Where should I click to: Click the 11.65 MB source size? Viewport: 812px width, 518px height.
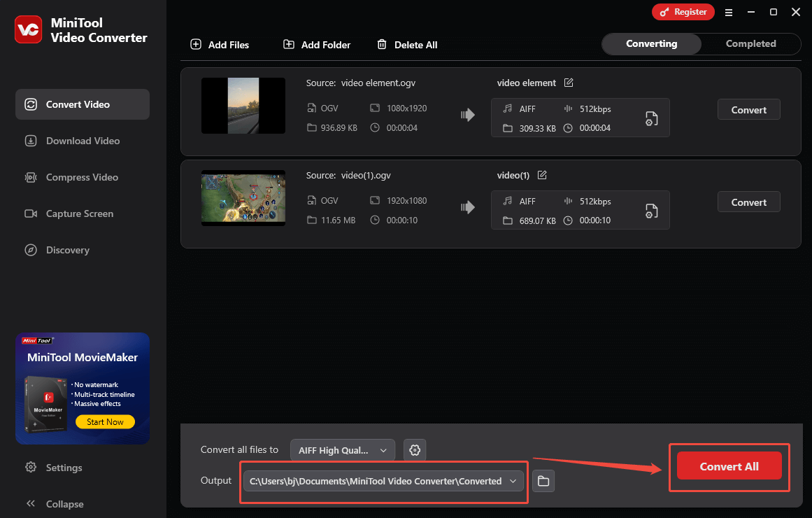[338, 220]
